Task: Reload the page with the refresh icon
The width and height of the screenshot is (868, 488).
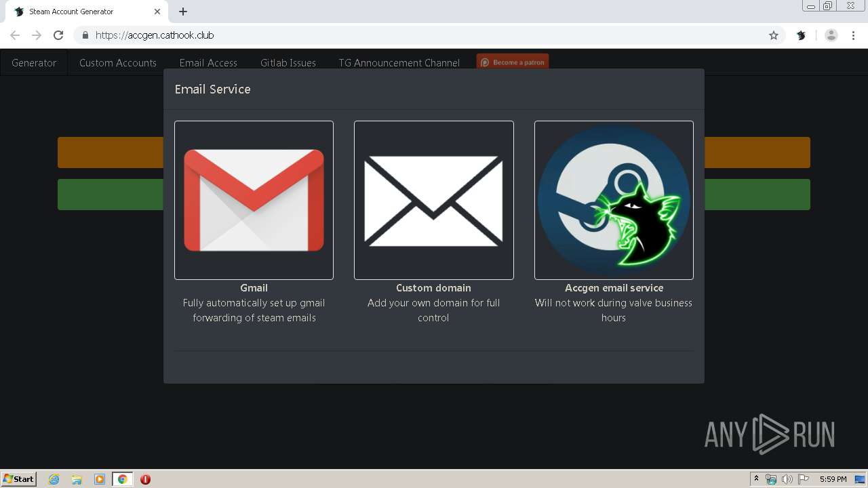Action: [x=58, y=35]
